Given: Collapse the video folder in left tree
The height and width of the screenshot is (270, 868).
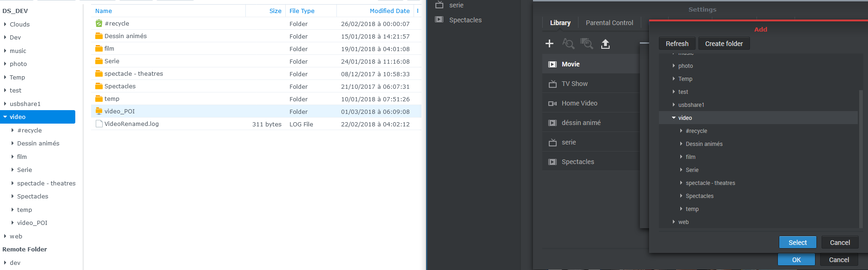Looking at the screenshot, I should (x=5, y=117).
